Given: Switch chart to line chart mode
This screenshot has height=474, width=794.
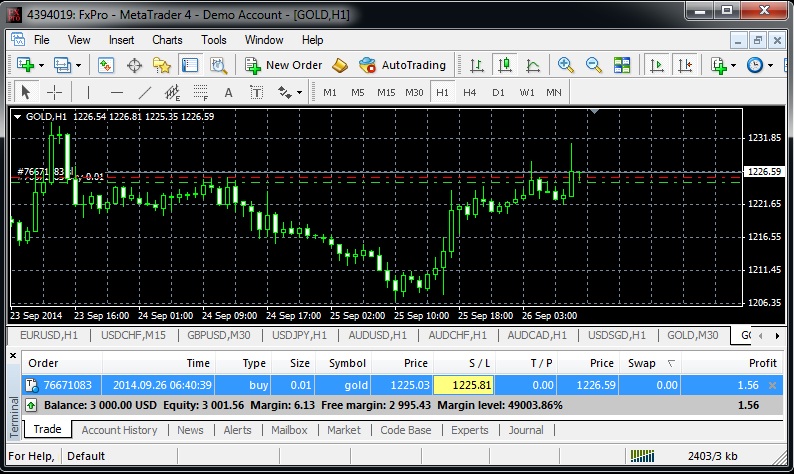Looking at the screenshot, I should click(x=532, y=65).
